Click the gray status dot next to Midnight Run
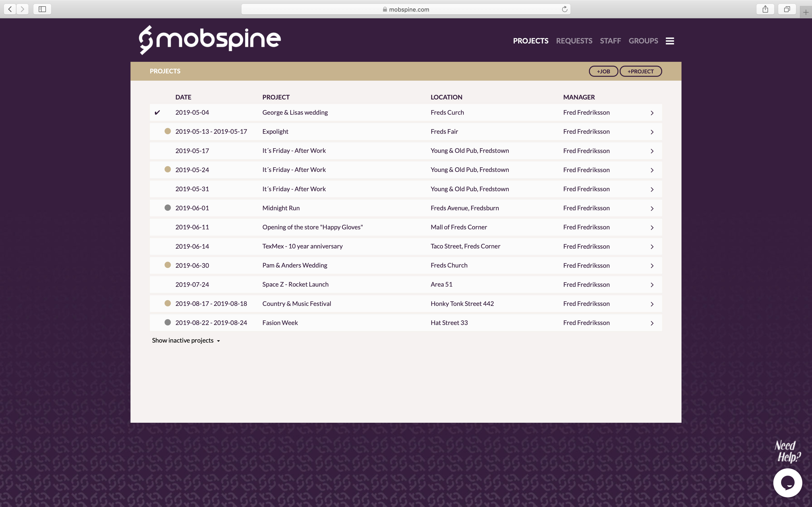 click(x=167, y=208)
